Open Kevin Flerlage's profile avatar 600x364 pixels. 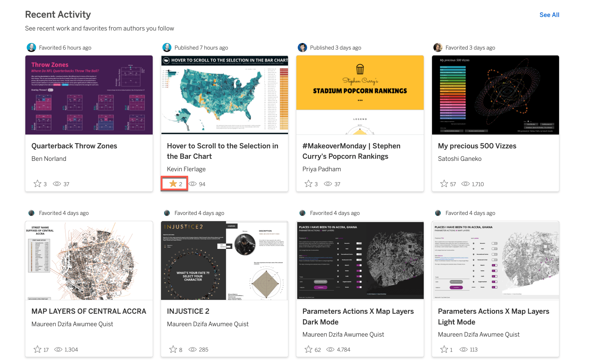click(x=167, y=47)
